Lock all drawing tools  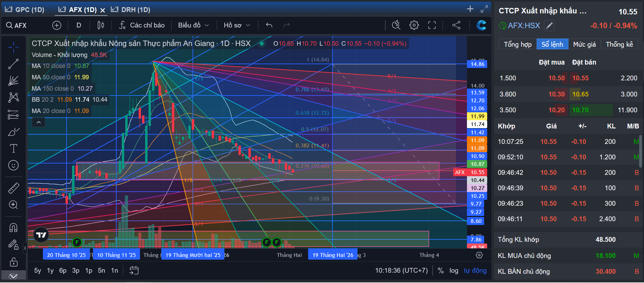pos(13,262)
